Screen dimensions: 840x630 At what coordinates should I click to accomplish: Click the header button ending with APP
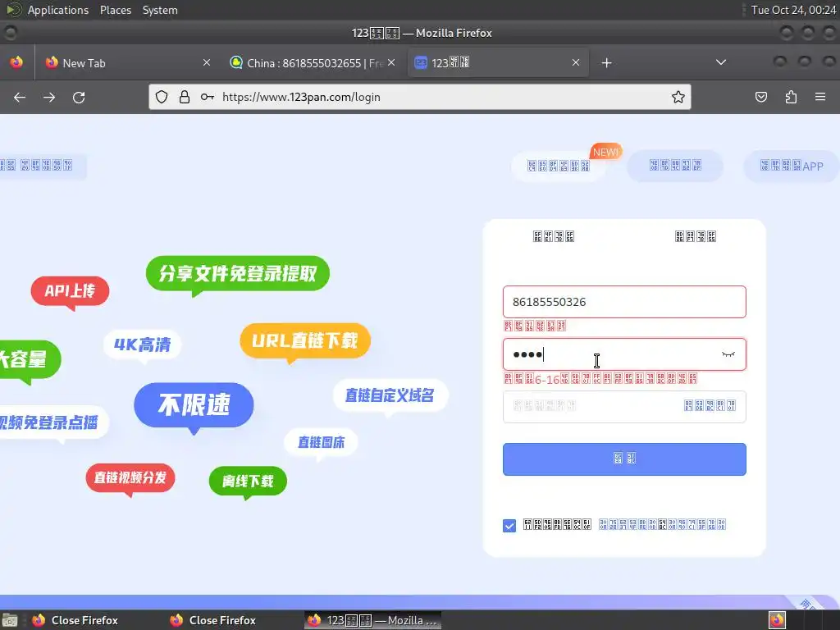tap(792, 166)
